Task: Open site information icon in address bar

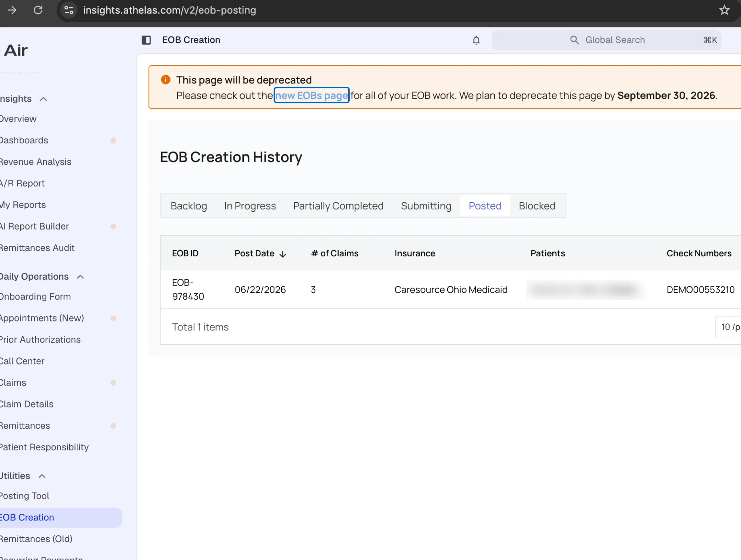Action: [69, 10]
